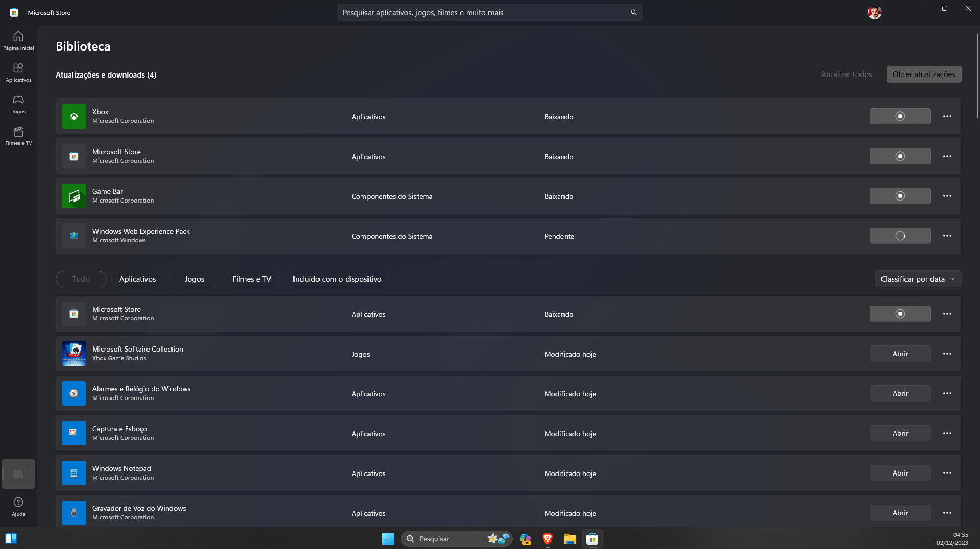Click the vertical scrollbar

[x=977, y=77]
